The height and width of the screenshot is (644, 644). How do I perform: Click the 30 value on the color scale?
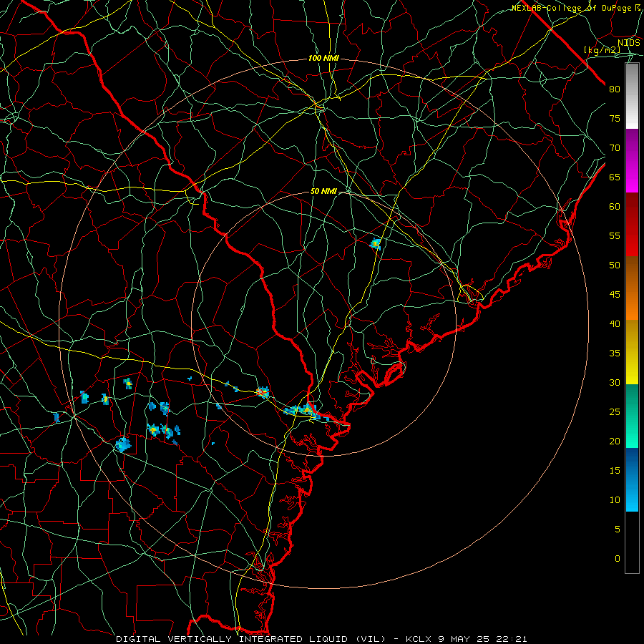(x=615, y=383)
